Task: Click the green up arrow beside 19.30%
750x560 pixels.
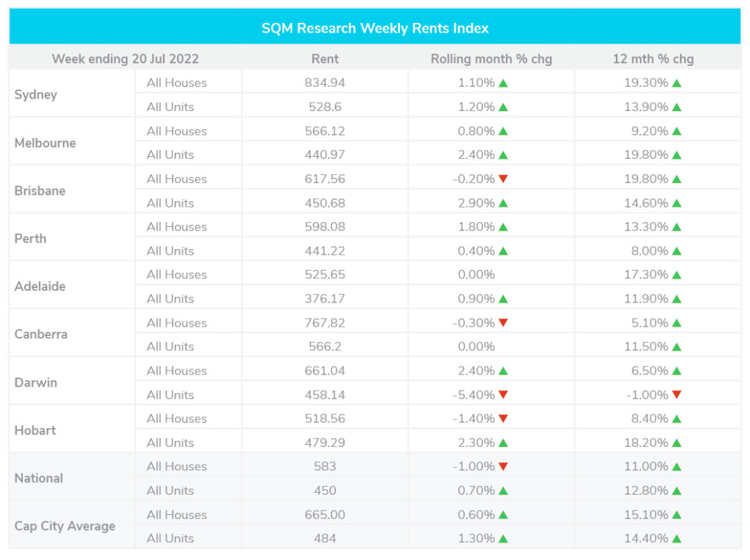Action: click(676, 83)
